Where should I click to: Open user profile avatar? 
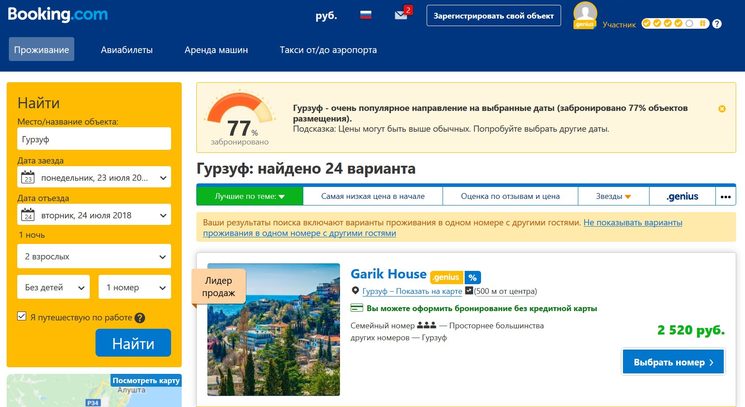[585, 16]
